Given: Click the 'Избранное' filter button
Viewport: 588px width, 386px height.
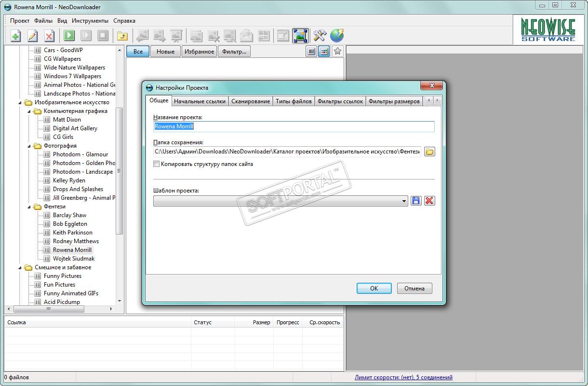Looking at the screenshot, I should 199,52.
